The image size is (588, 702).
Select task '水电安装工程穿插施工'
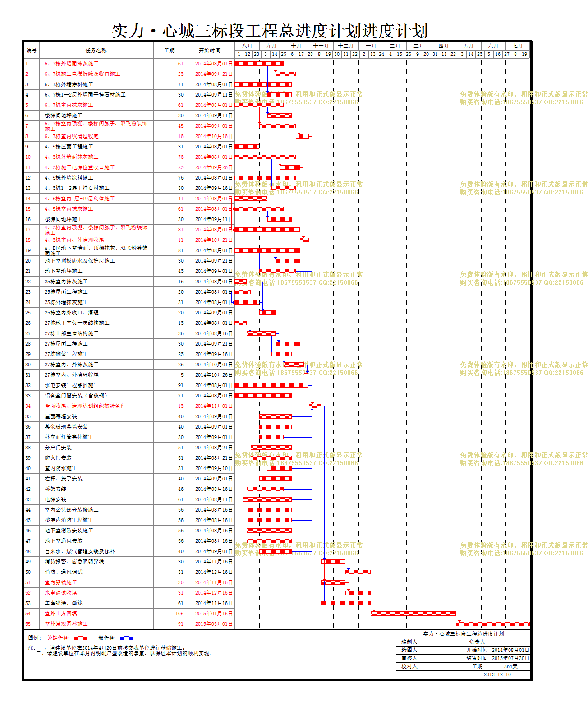click(x=71, y=385)
